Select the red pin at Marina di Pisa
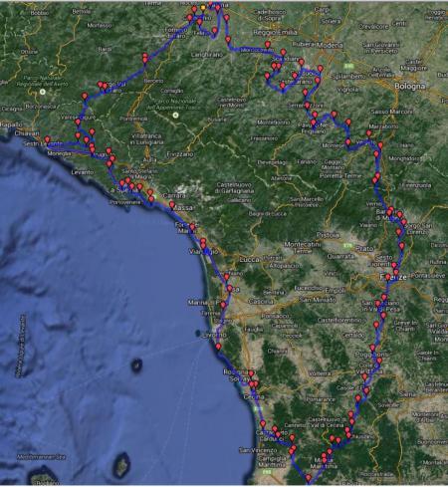This screenshot has height=487, width=448. (x=223, y=305)
